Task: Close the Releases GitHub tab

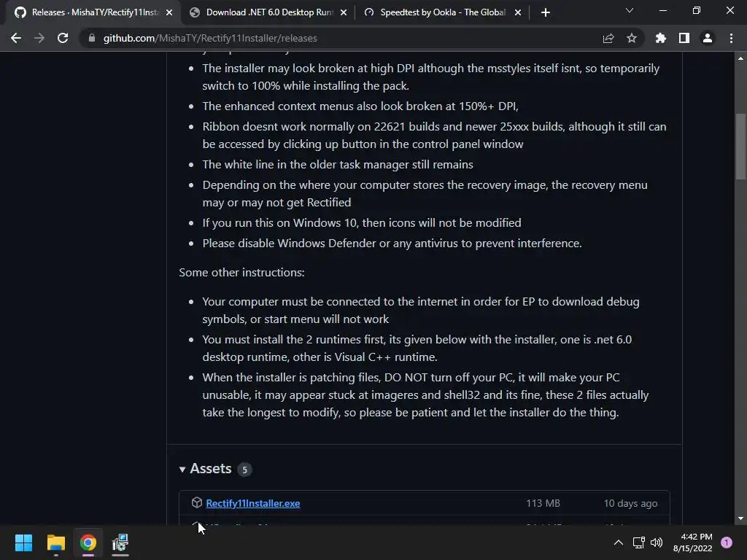Action: (x=169, y=12)
